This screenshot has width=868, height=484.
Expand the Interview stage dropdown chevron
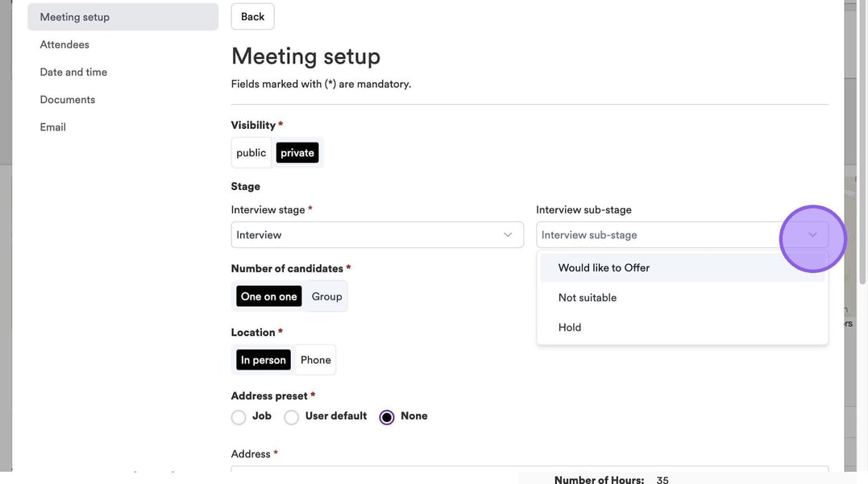coord(508,235)
